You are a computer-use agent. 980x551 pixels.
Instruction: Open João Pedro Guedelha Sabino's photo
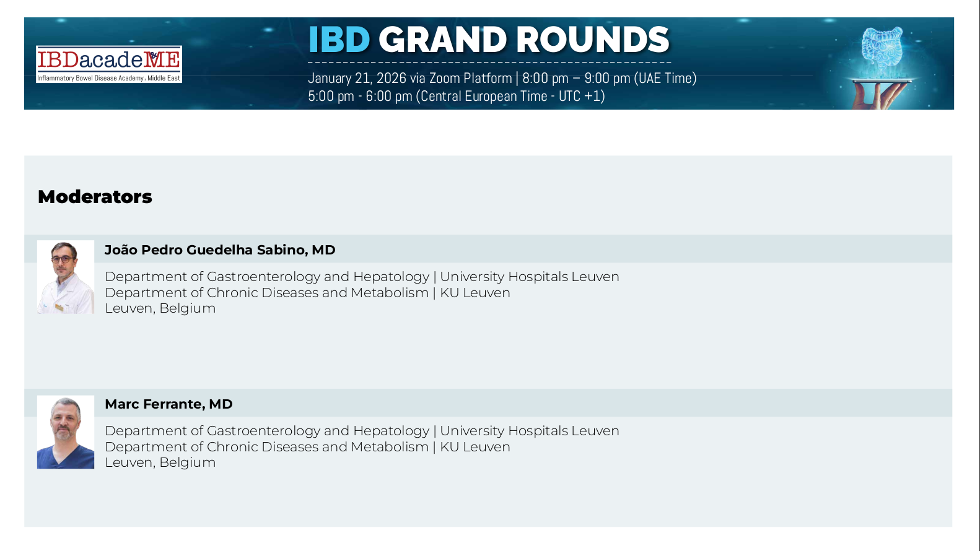pyautogui.click(x=66, y=277)
